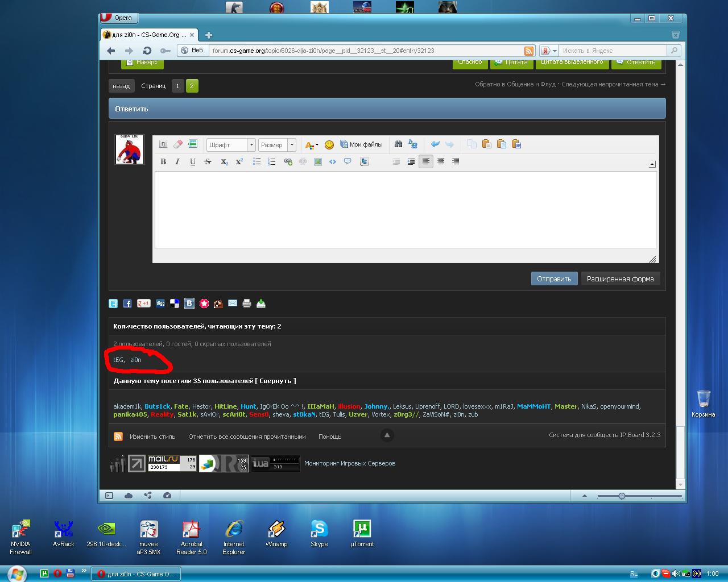Open the Помощь help link
The image size is (728, 582).
click(330, 436)
